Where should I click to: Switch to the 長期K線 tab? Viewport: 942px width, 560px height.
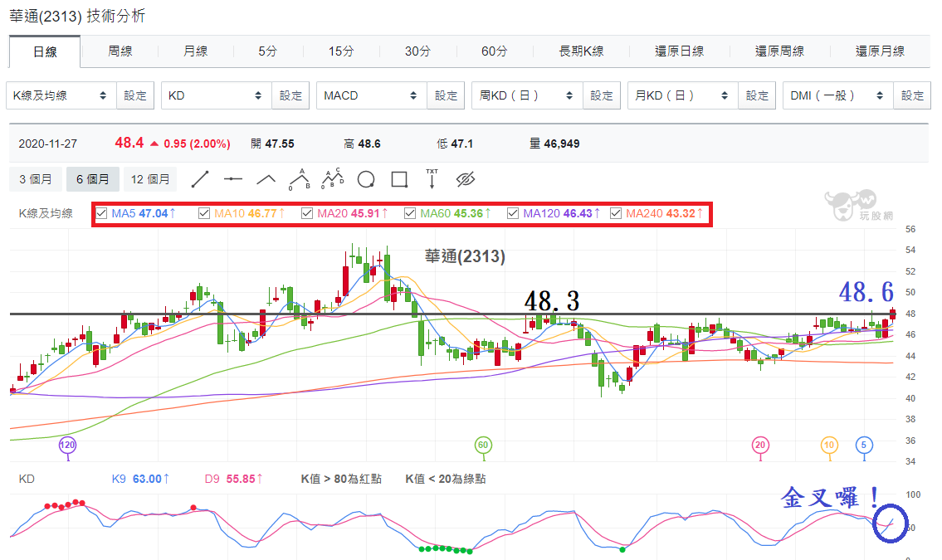tap(581, 51)
